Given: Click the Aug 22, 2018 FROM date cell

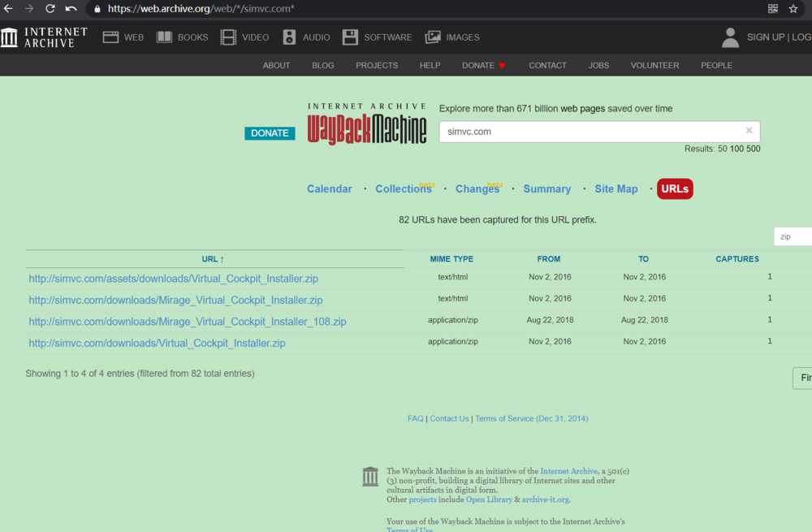Looking at the screenshot, I should [550, 320].
